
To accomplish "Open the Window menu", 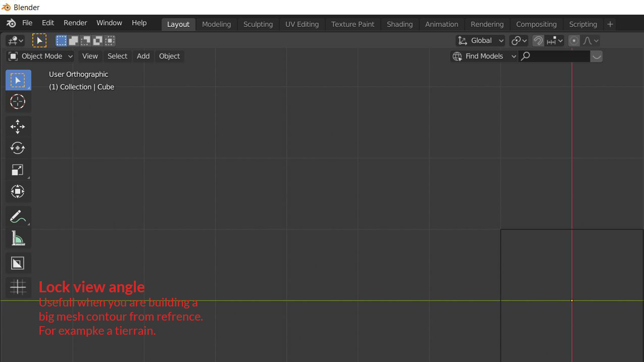I will (109, 23).
